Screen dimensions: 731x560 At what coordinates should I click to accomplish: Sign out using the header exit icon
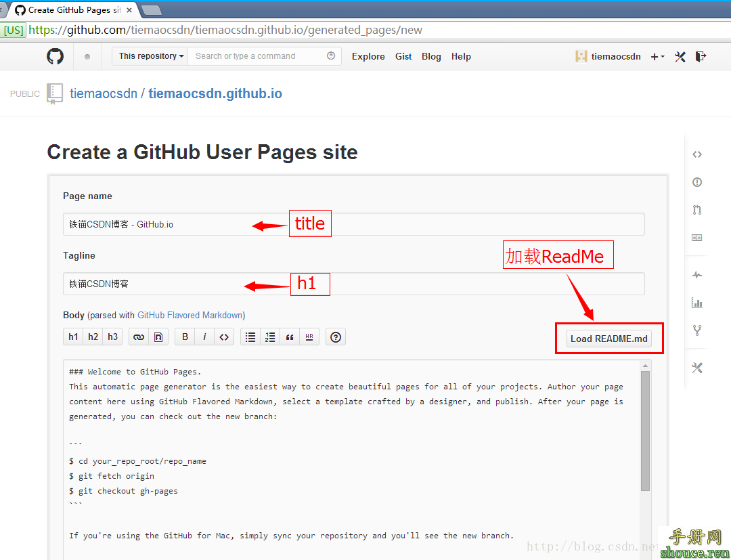(701, 56)
